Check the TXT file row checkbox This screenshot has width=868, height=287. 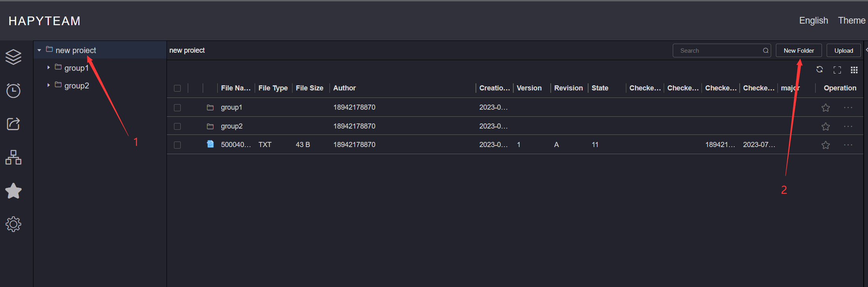(x=177, y=145)
